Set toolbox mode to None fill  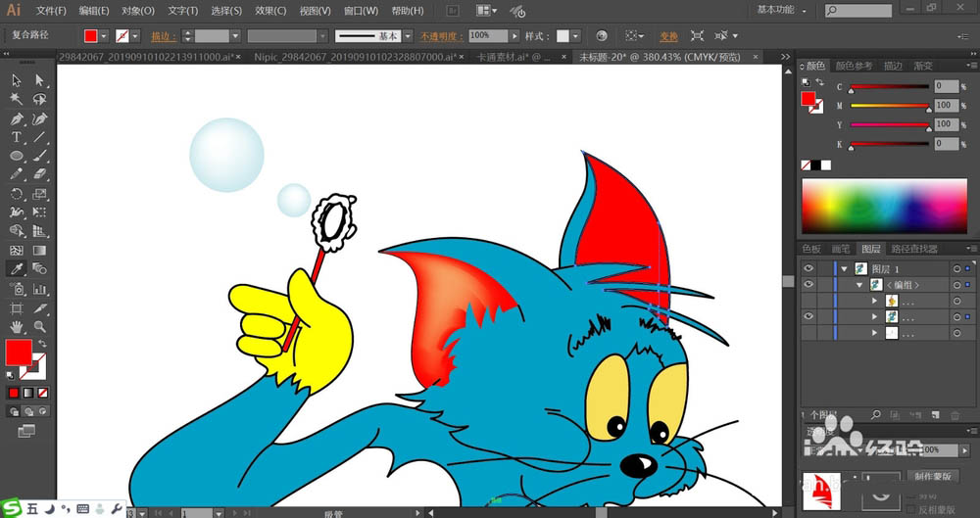(x=42, y=393)
